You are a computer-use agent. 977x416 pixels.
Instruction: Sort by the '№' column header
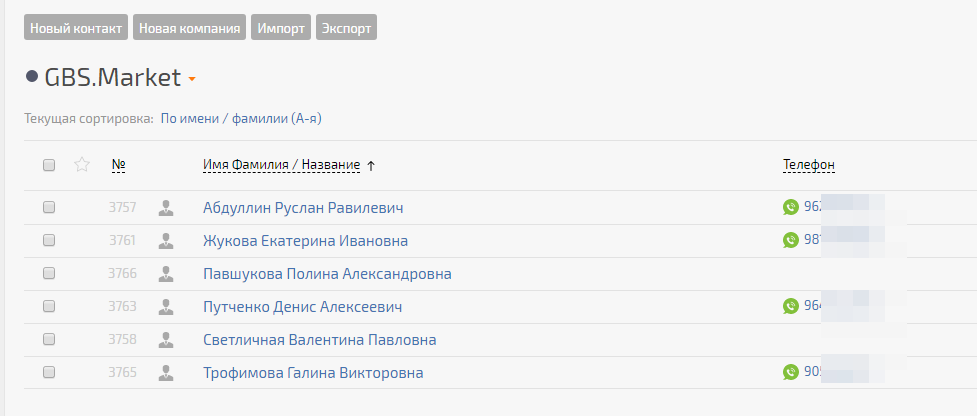(x=118, y=165)
